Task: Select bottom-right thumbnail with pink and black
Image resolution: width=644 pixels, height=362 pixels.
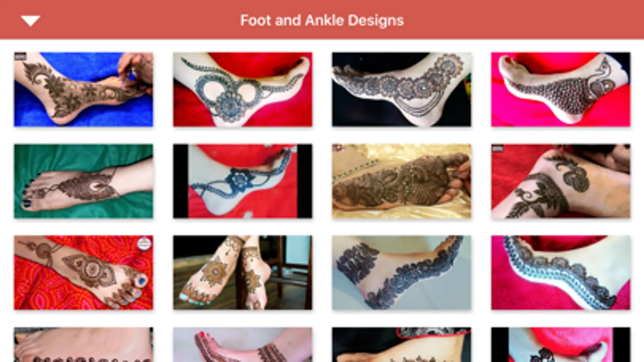Action: tap(561, 345)
